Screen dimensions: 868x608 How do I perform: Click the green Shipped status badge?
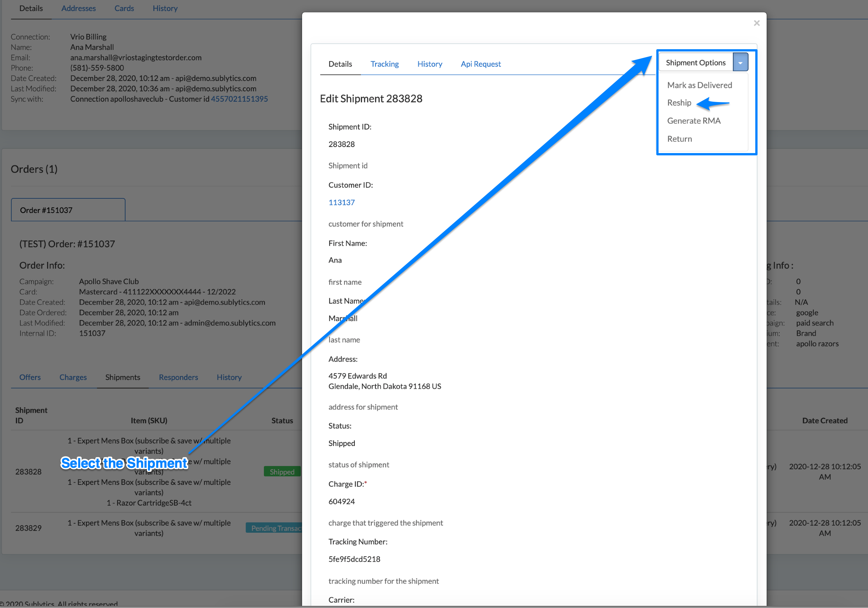(282, 471)
